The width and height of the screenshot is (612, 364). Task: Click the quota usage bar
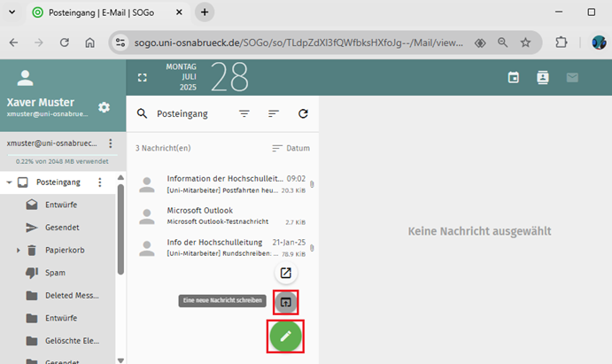pos(63,155)
